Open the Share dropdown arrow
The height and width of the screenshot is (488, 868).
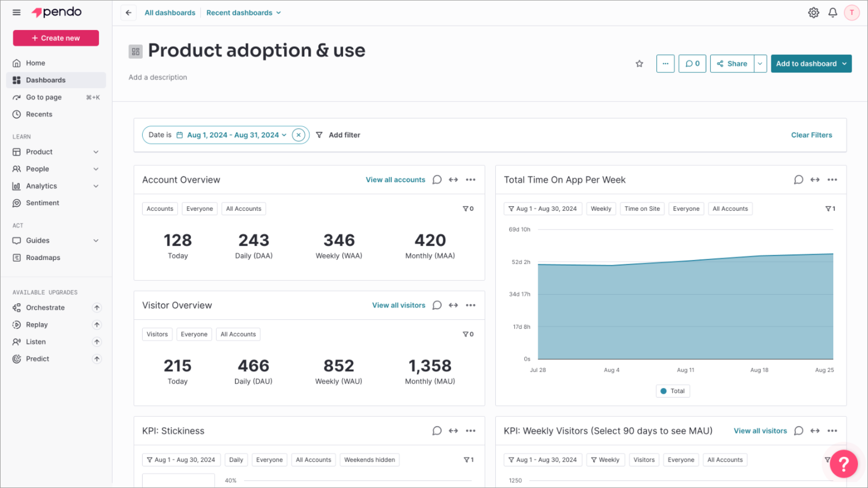760,64
